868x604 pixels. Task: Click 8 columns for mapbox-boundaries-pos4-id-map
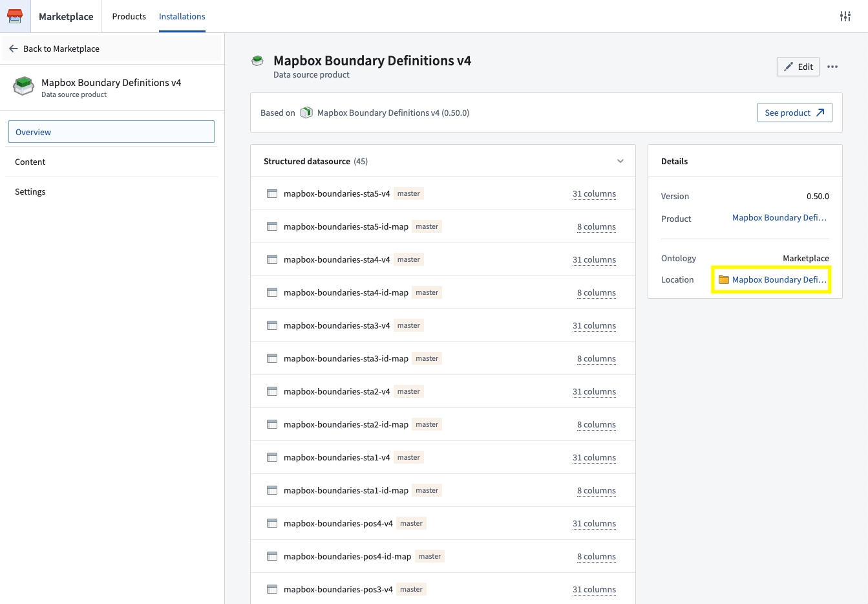click(597, 557)
